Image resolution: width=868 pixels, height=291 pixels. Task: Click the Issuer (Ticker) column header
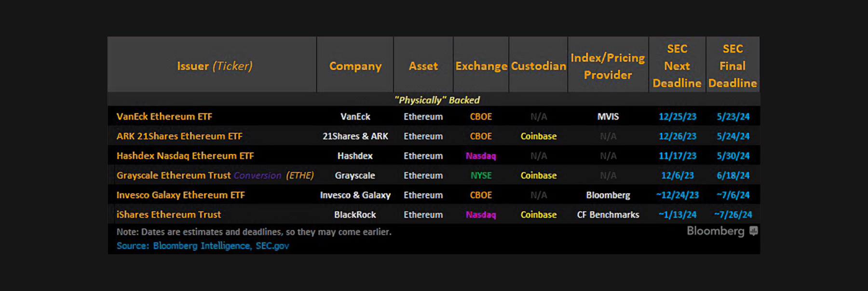coord(215,66)
